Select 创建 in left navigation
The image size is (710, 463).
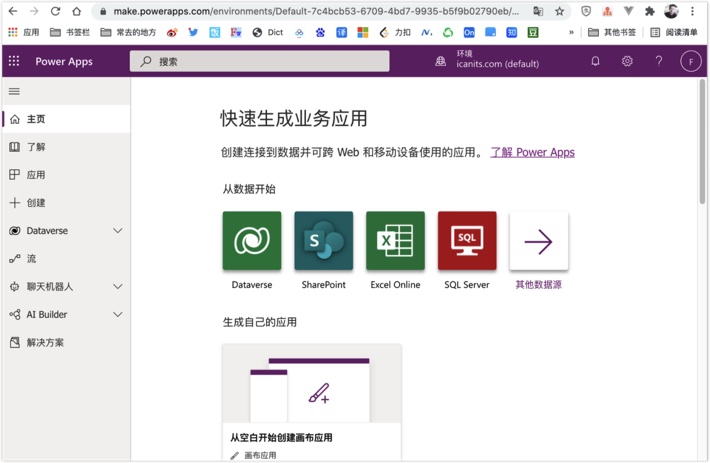tap(66, 203)
